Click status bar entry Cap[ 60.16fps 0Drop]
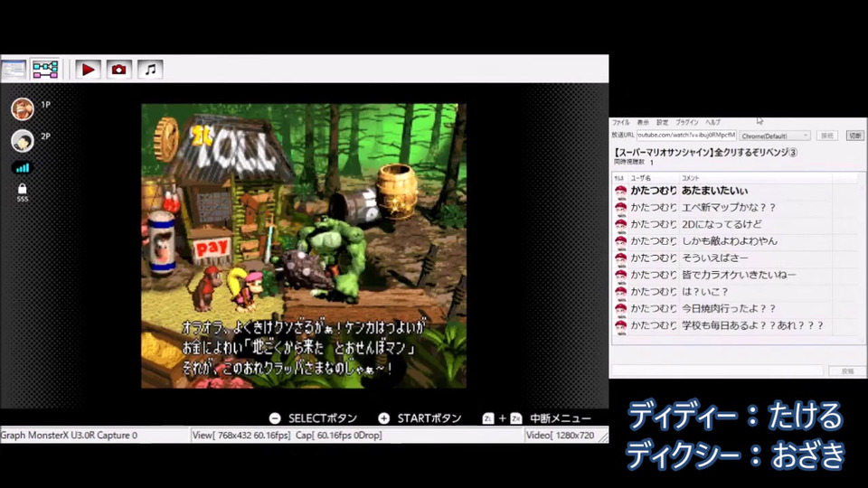This screenshot has width=868, height=488. pos(338,436)
